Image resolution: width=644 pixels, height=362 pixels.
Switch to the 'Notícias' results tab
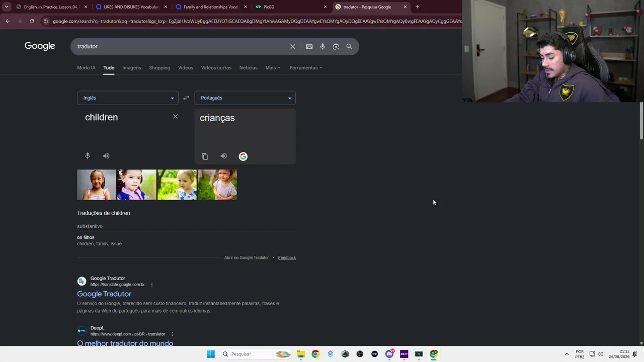click(x=249, y=68)
